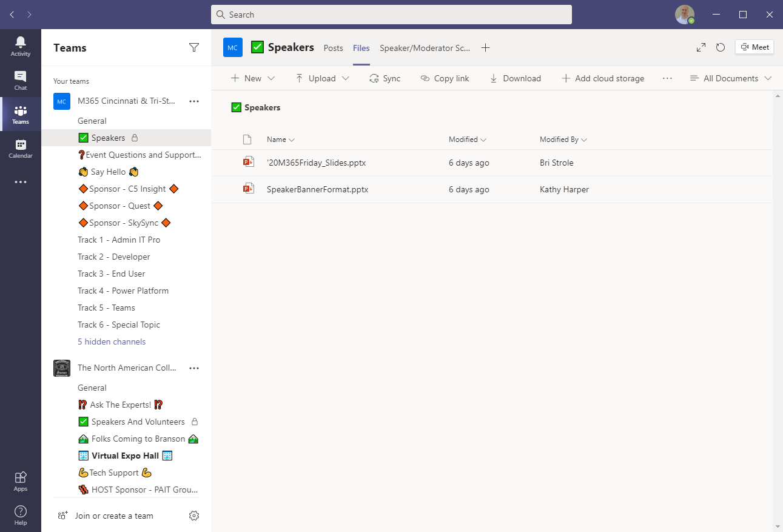Image resolution: width=783 pixels, height=532 pixels.
Task: Open the Apps store
Action: 21,481
